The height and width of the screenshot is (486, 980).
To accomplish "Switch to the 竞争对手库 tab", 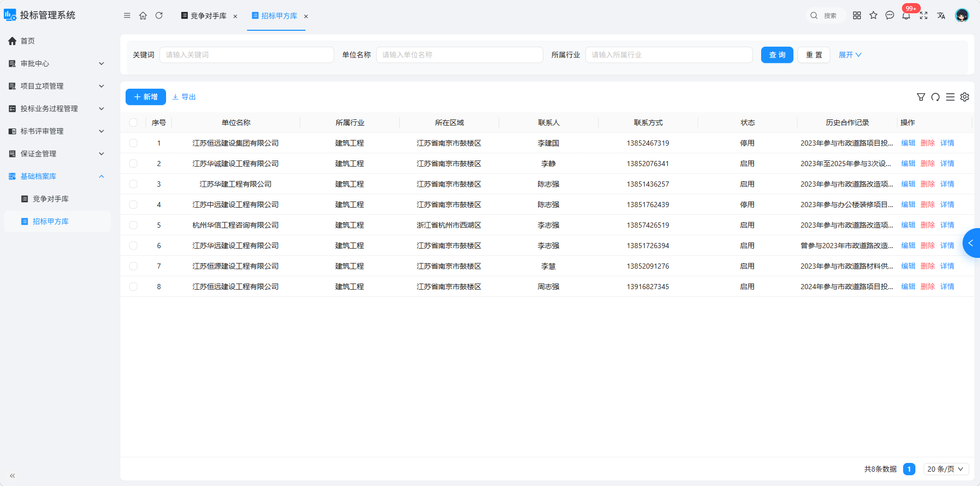I will (209, 16).
